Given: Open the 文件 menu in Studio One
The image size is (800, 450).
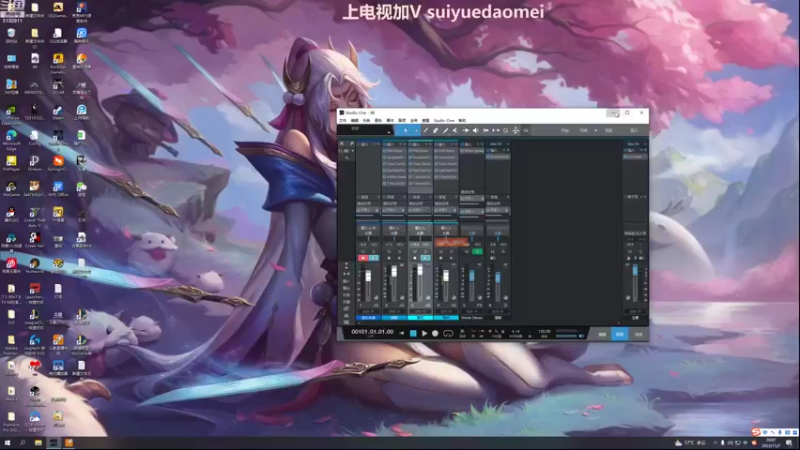Looking at the screenshot, I should coord(343,120).
